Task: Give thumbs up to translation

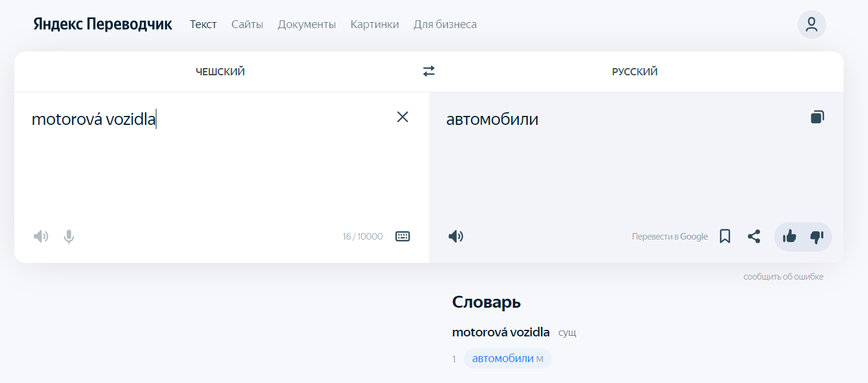Action: pyautogui.click(x=789, y=237)
